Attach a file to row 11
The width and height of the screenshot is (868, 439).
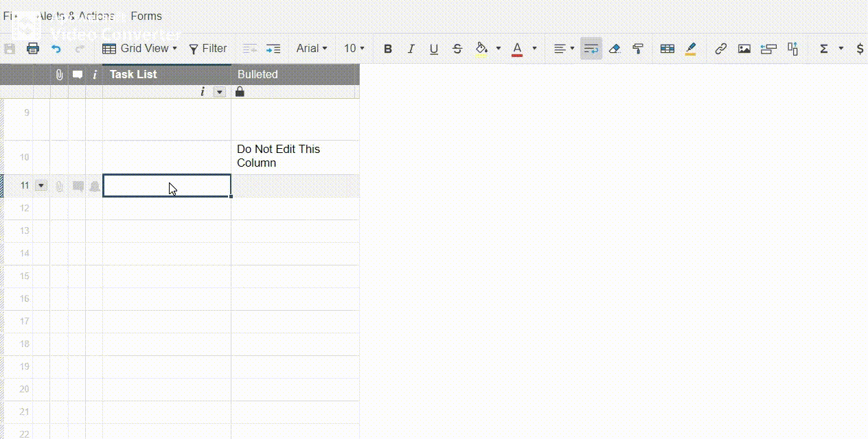point(59,185)
